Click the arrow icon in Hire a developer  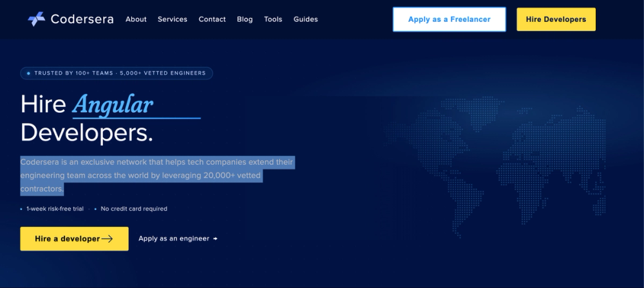(107, 238)
